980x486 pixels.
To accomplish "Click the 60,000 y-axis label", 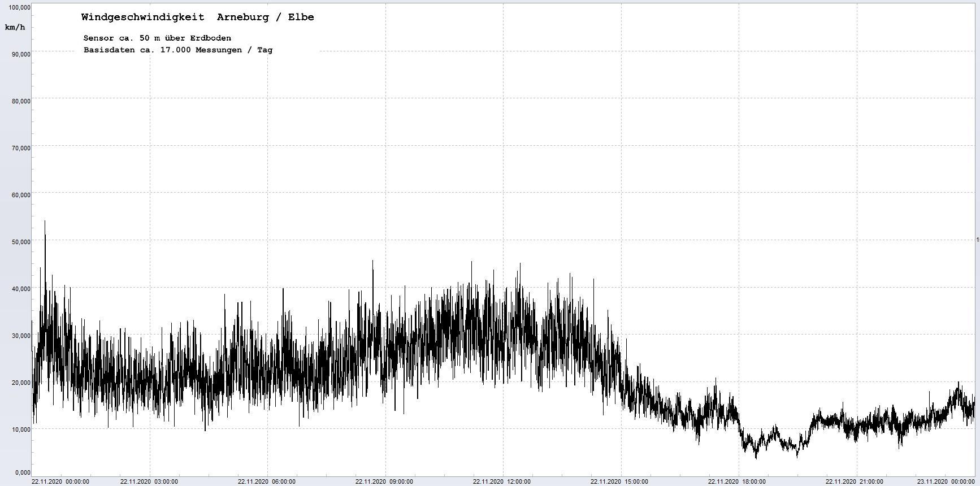I will click(21, 195).
